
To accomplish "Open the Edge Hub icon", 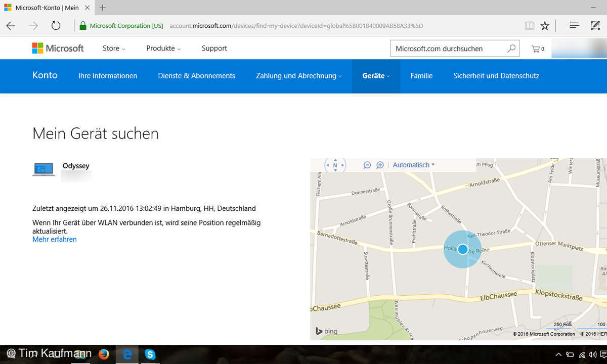I will coord(575,25).
